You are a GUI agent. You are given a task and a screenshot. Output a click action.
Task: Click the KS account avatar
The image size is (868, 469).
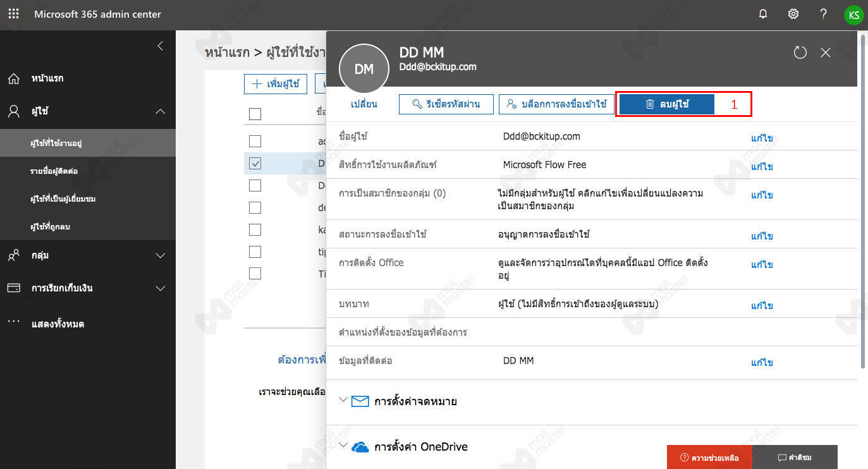(853, 15)
